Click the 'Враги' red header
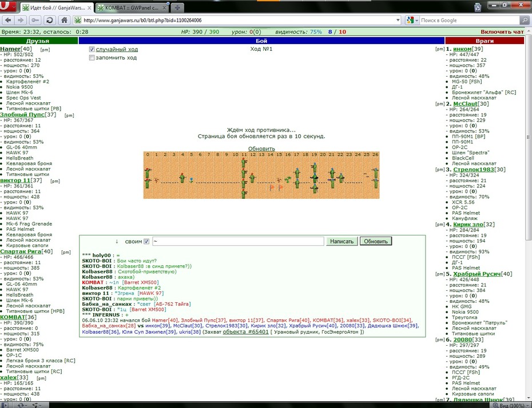 pyautogui.click(x=485, y=41)
